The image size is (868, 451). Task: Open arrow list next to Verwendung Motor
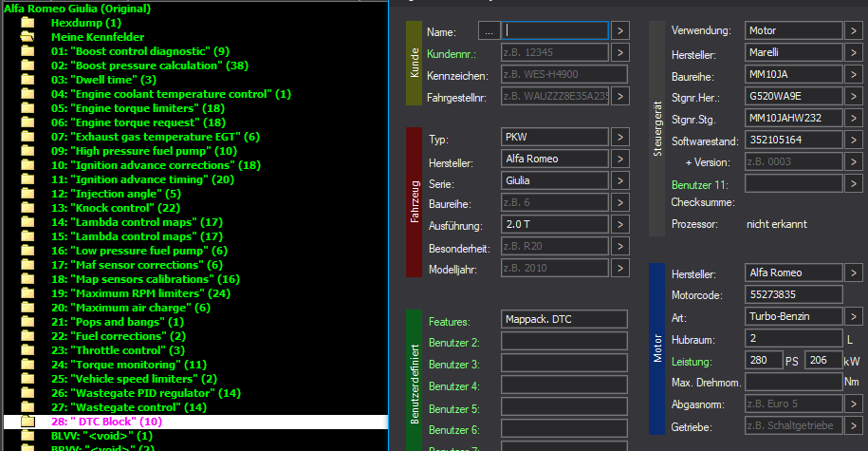pyautogui.click(x=854, y=30)
